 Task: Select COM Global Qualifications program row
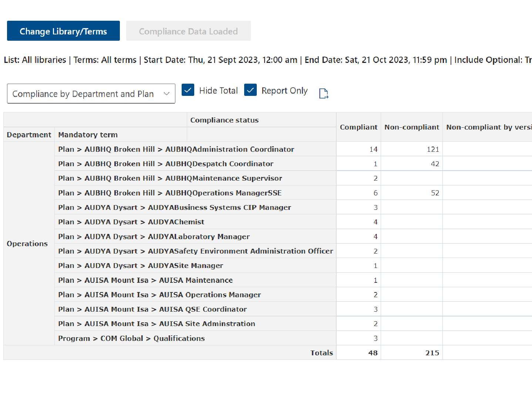pyautogui.click(x=131, y=338)
